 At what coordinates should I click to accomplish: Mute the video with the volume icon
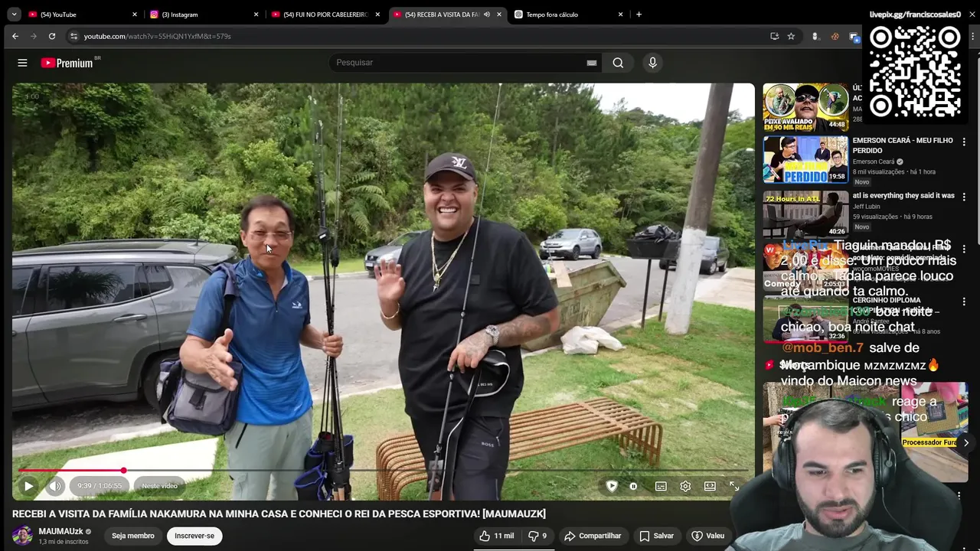coord(55,486)
